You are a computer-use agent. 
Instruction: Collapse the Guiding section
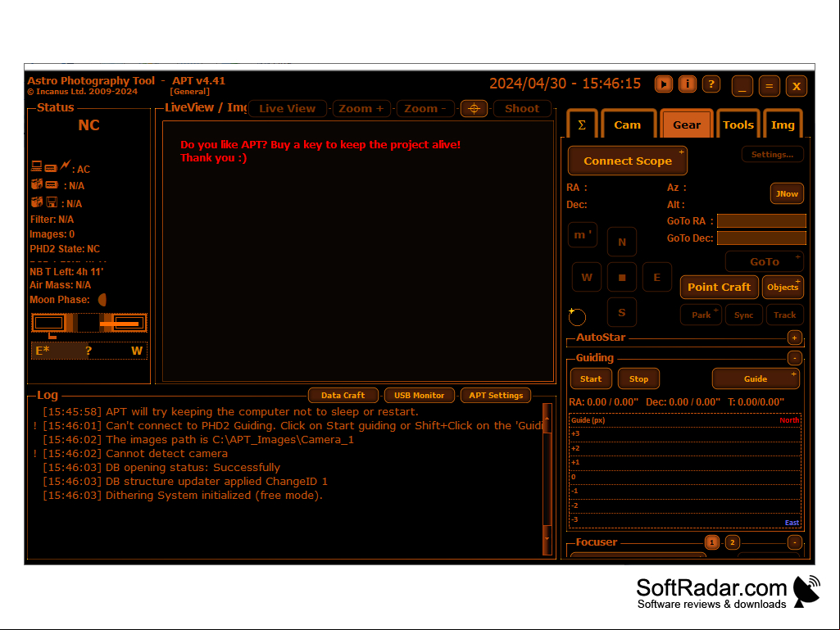click(794, 358)
